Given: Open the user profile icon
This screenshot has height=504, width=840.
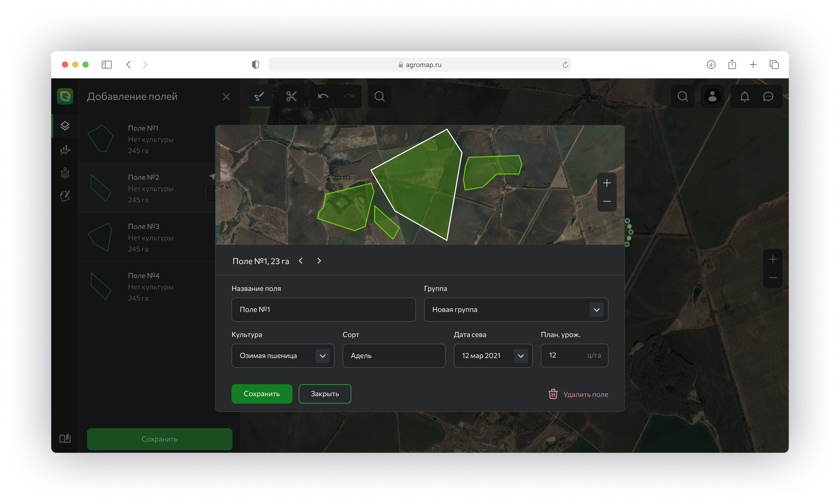Looking at the screenshot, I should pyautogui.click(x=712, y=97).
